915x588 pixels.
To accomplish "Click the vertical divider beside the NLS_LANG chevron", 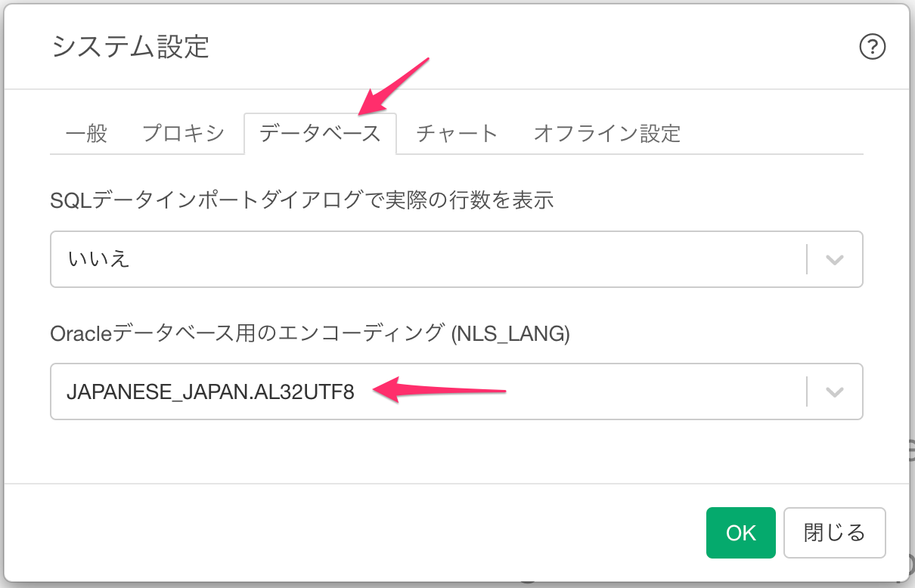I will (807, 391).
